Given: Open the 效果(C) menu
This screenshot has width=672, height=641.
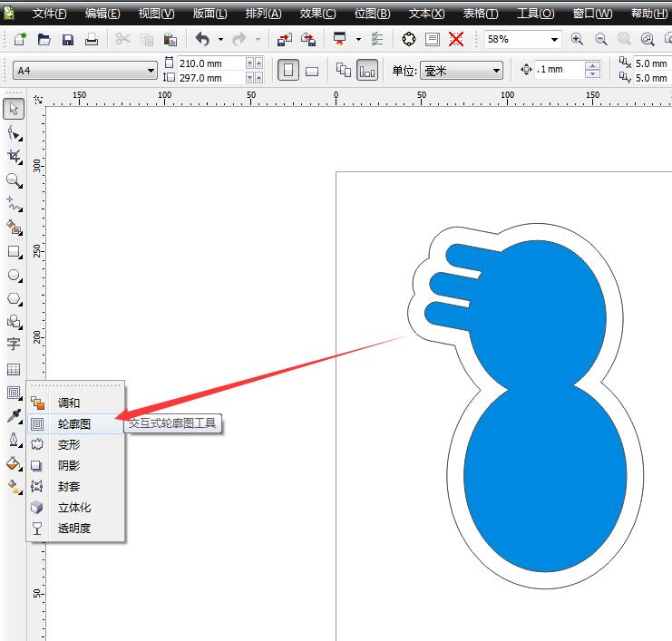Looking at the screenshot, I should pos(317,14).
